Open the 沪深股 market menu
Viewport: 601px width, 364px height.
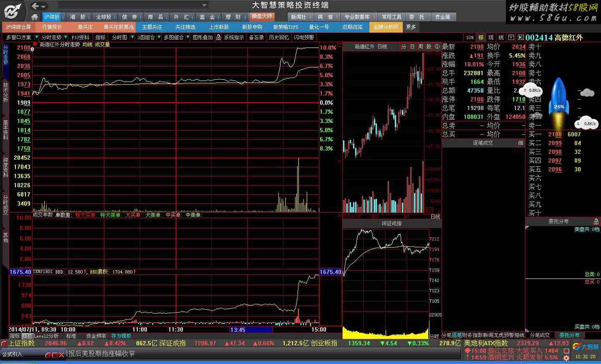[x=53, y=17]
